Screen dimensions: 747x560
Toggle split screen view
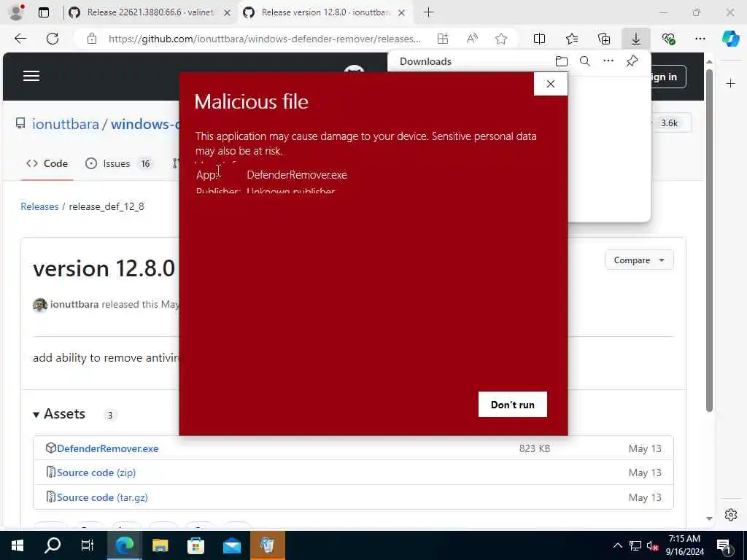pyautogui.click(x=539, y=39)
